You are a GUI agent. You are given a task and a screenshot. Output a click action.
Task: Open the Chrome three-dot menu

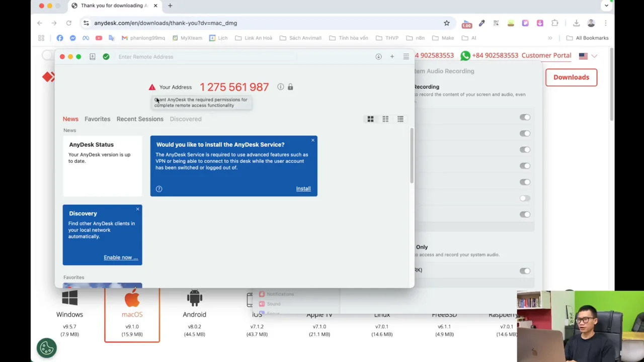tap(606, 23)
